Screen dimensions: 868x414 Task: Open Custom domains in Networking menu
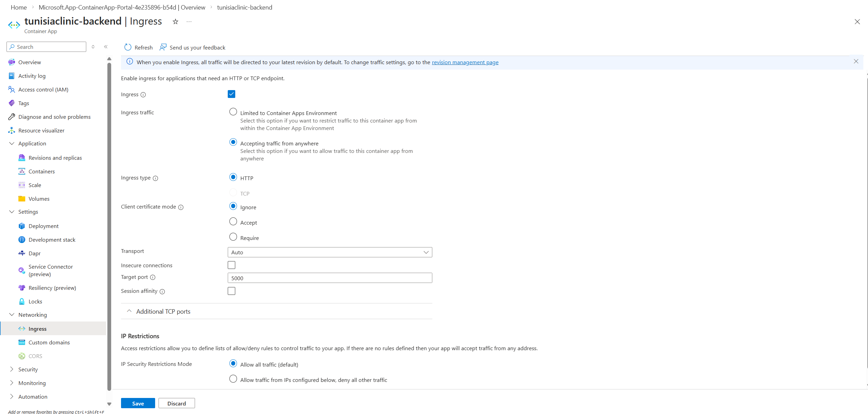tap(49, 342)
